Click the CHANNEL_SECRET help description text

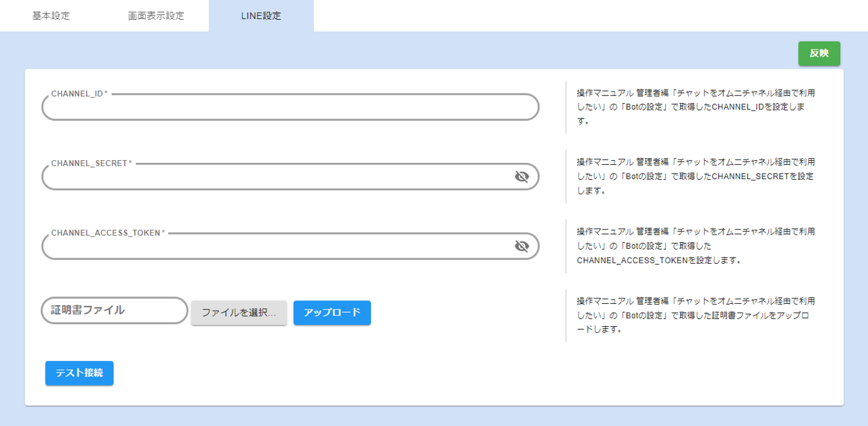tap(695, 176)
